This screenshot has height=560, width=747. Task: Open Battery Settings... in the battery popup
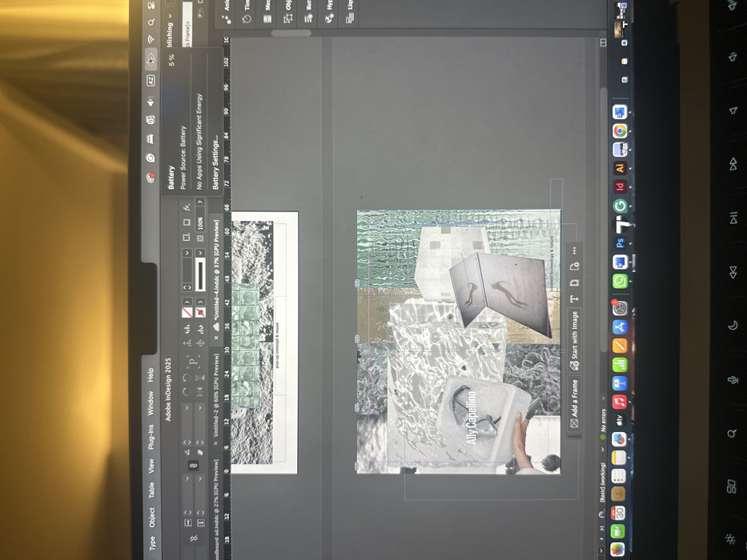click(x=215, y=162)
